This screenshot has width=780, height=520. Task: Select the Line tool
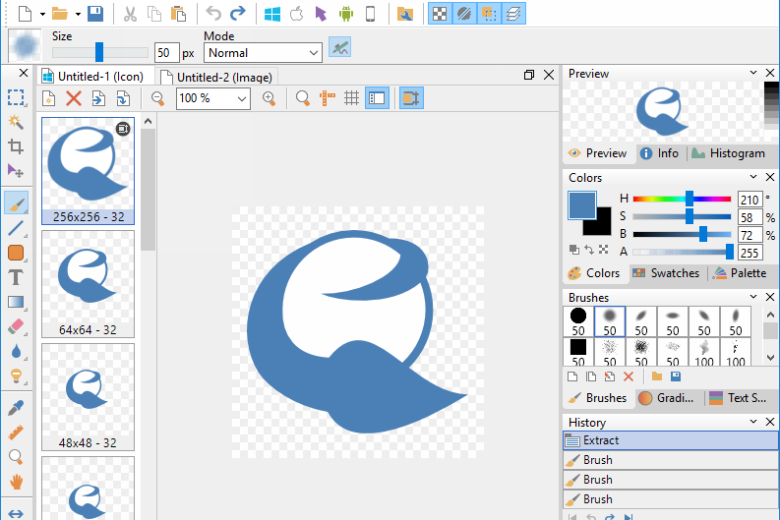[x=16, y=228]
